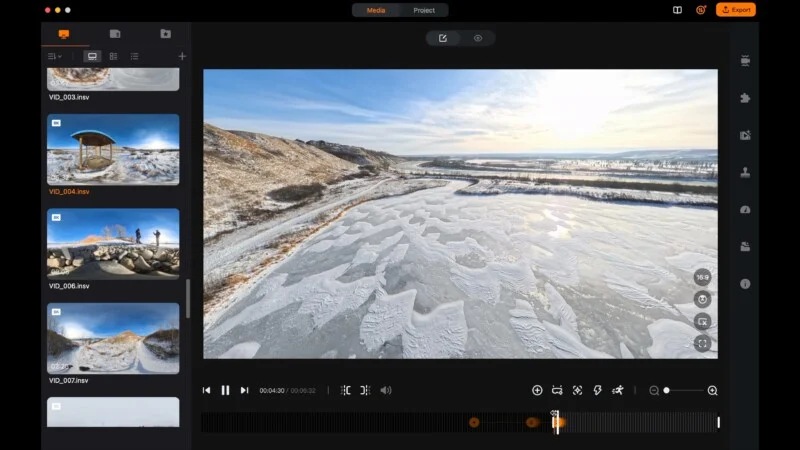Image resolution: width=800 pixels, height=450 pixels.
Task: Click the screen-with-X icon above fullscreen
Action: coord(703,321)
